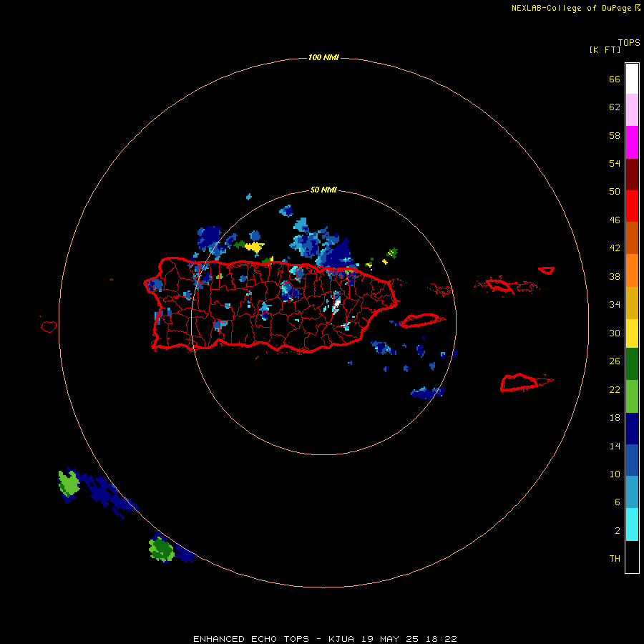Click the '66' legend value

[615, 79]
